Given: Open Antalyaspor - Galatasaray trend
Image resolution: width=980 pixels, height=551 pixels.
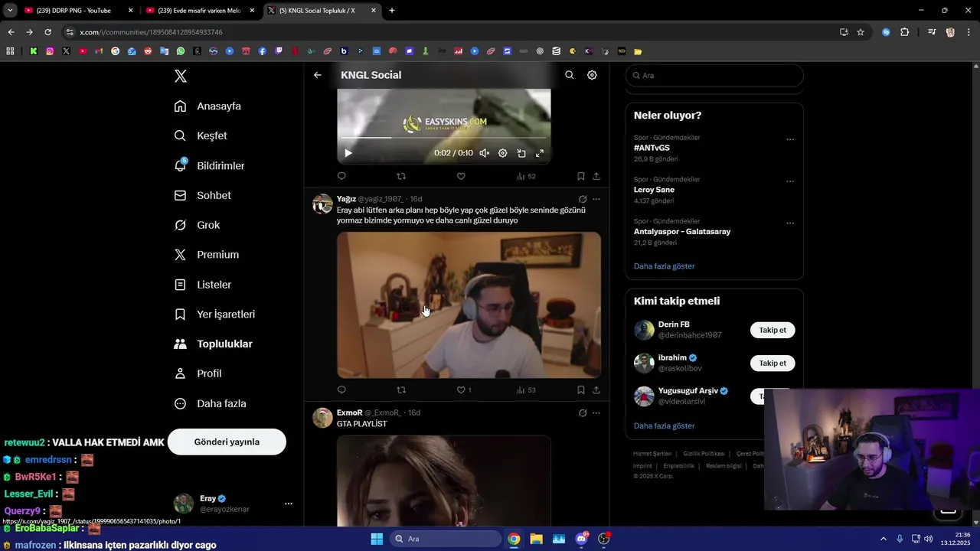Looking at the screenshot, I should 682,231.
